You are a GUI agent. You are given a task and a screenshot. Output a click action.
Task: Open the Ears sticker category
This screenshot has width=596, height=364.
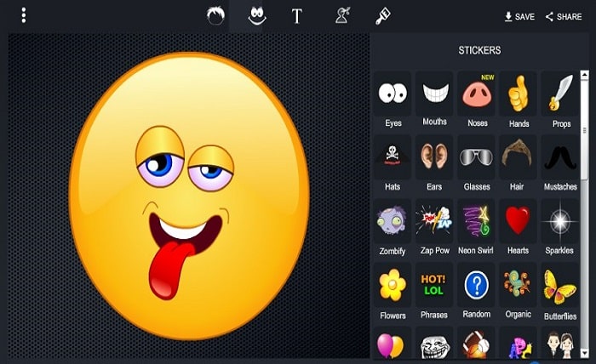[434, 163]
